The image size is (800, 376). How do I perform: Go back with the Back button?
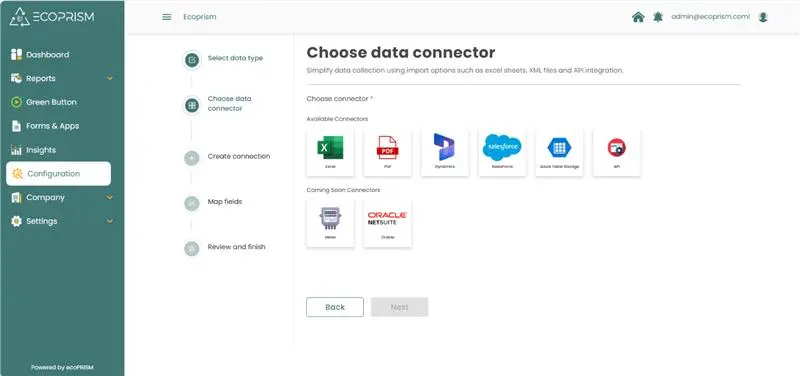[x=335, y=307]
